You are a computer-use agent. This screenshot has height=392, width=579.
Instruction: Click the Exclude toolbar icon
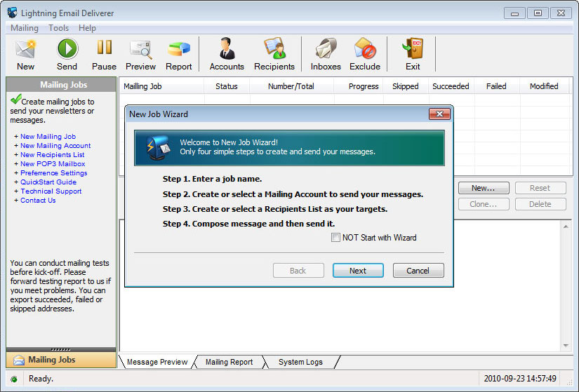(x=365, y=48)
